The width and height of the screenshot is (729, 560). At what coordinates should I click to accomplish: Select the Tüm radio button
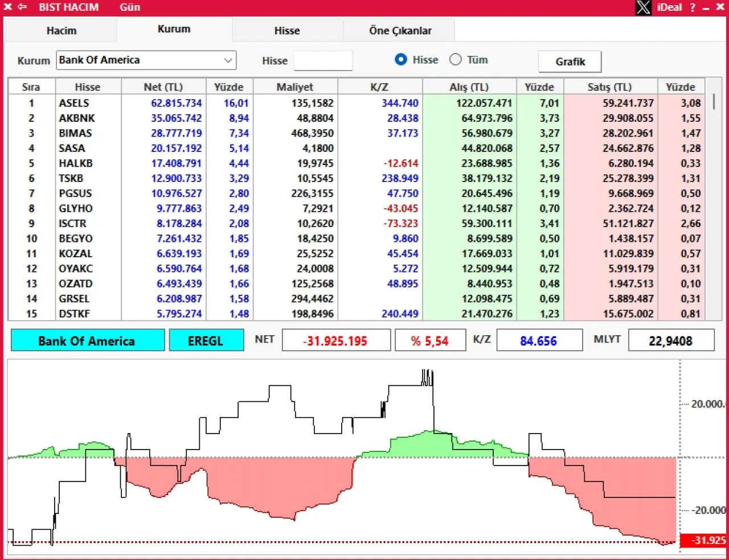(x=456, y=59)
